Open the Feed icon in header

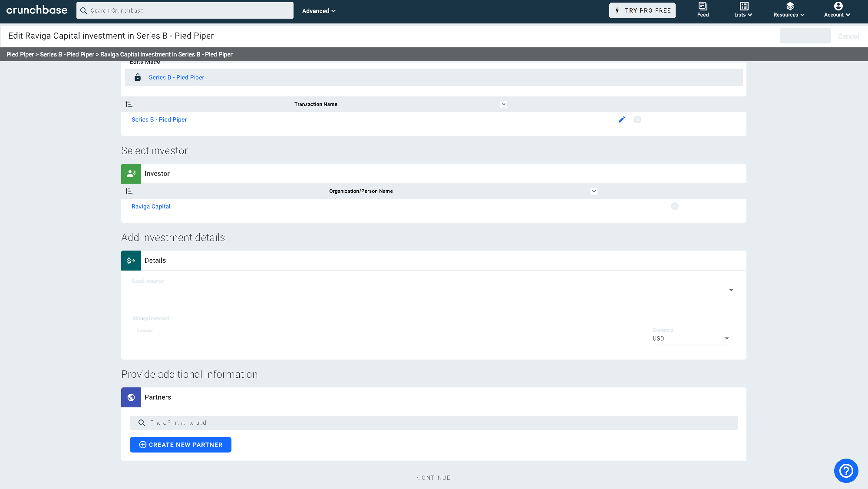(703, 10)
